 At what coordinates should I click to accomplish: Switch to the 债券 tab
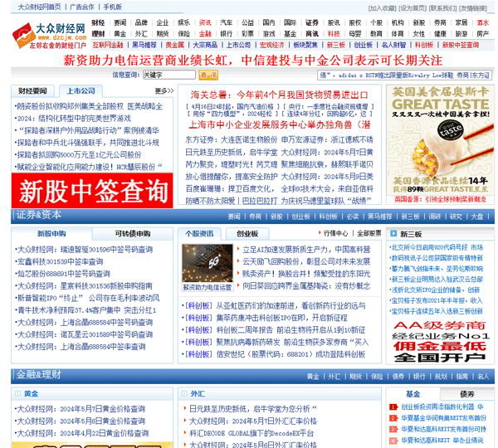(x=466, y=394)
